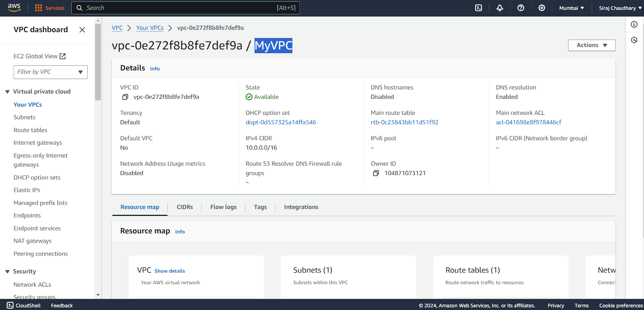
Task: Click the VPC breadcrumb link
Action: [x=117, y=28]
